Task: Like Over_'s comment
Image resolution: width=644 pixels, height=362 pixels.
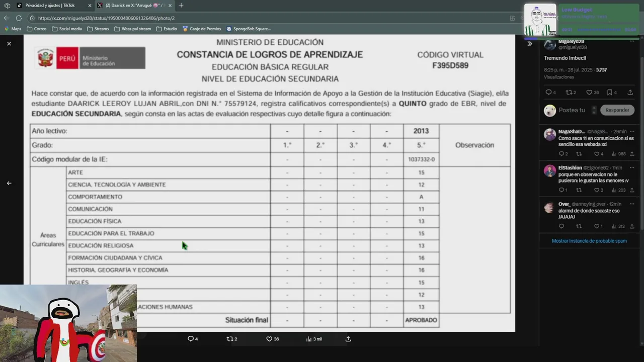Action: pyautogui.click(x=596, y=226)
